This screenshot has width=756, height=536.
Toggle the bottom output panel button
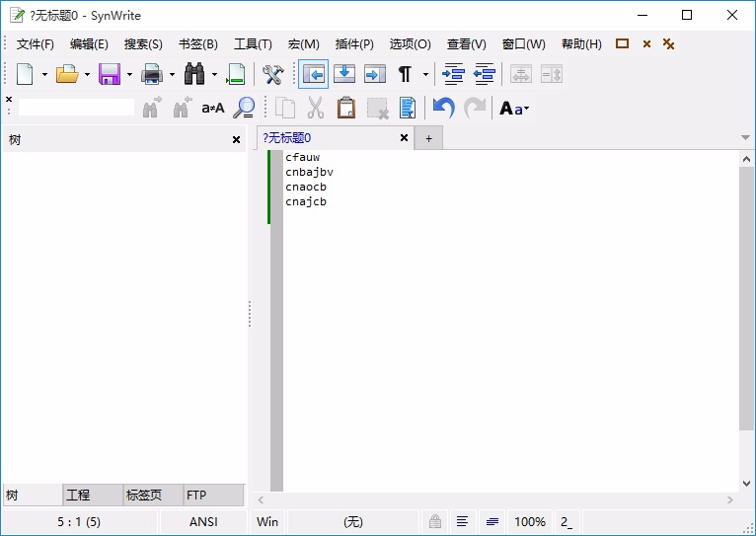tap(344, 74)
